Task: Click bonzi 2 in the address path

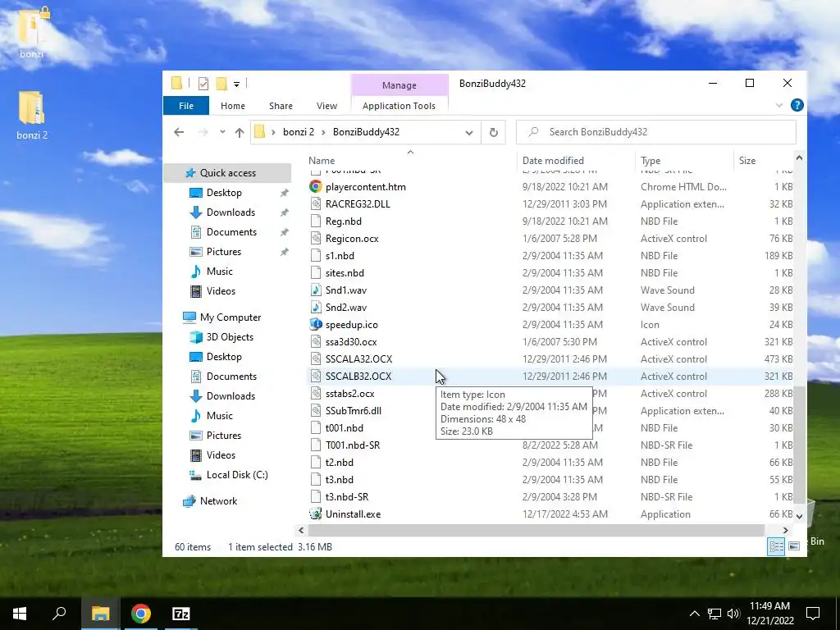Action: pos(299,132)
